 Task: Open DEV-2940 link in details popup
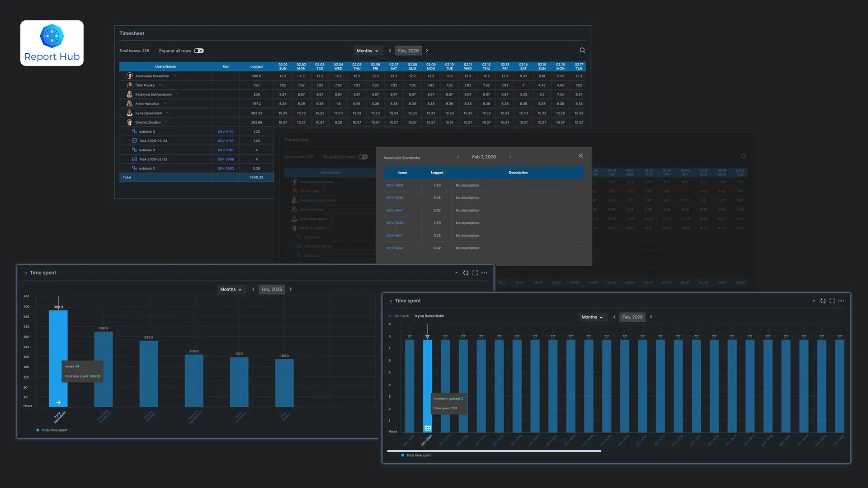pyautogui.click(x=395, y=248)
